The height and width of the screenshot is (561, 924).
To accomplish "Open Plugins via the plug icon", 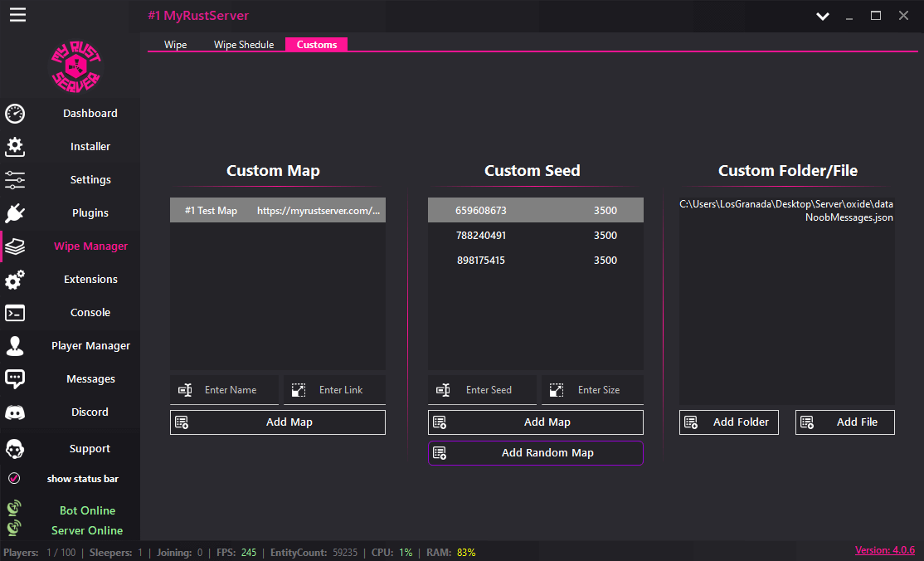I will point(15,213).
